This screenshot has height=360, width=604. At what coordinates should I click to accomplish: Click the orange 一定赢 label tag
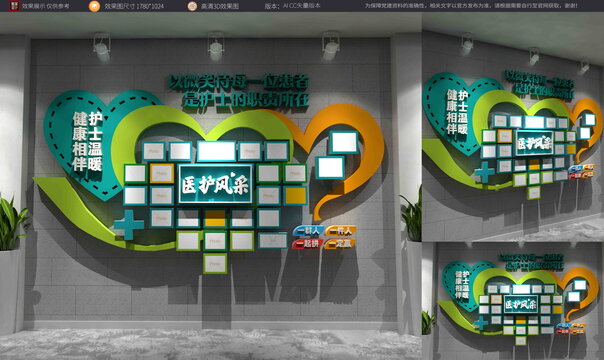[x=339, y=244]
